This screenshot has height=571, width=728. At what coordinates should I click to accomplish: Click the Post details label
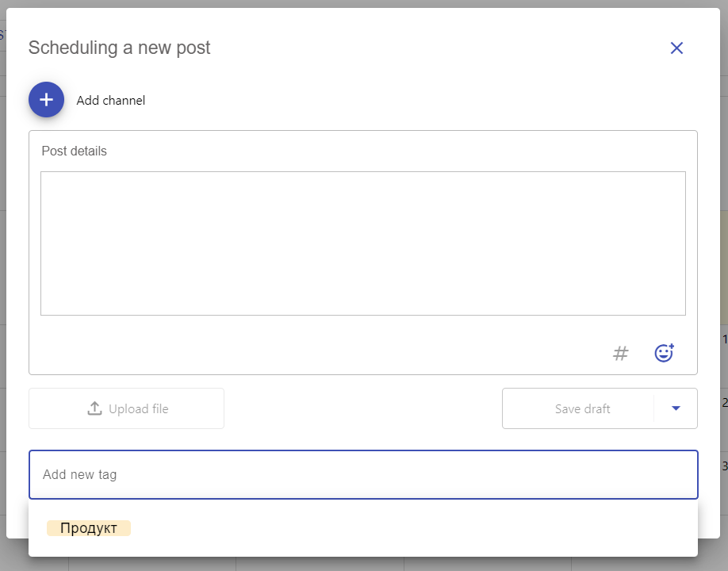point(75,151)
